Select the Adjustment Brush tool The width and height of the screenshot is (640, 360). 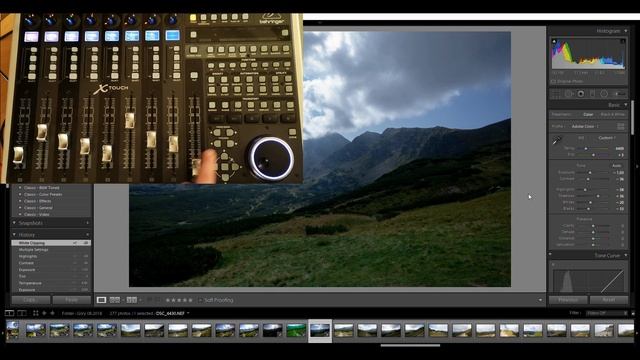coord(620,94)
